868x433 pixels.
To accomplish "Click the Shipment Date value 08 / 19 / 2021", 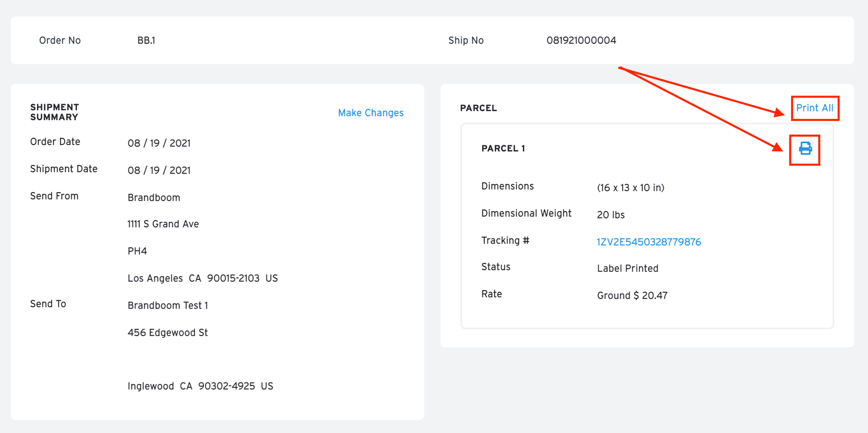I will (159, 170).
